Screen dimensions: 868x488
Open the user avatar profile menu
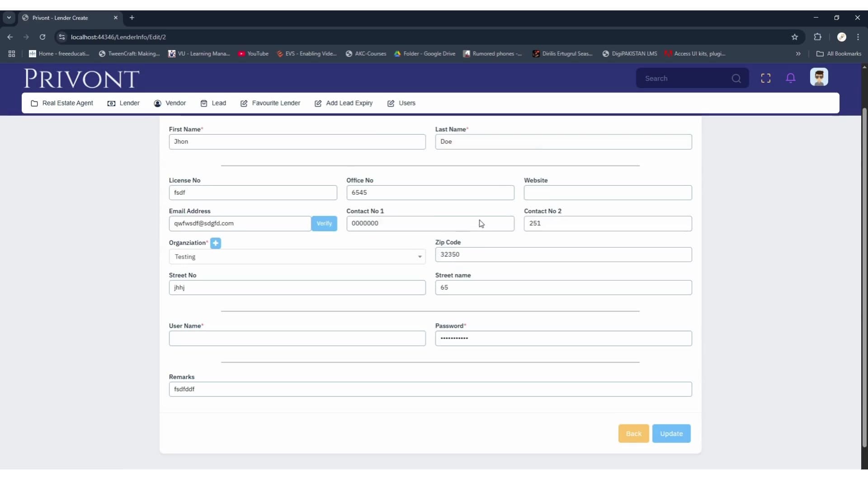tap(819, 77)
